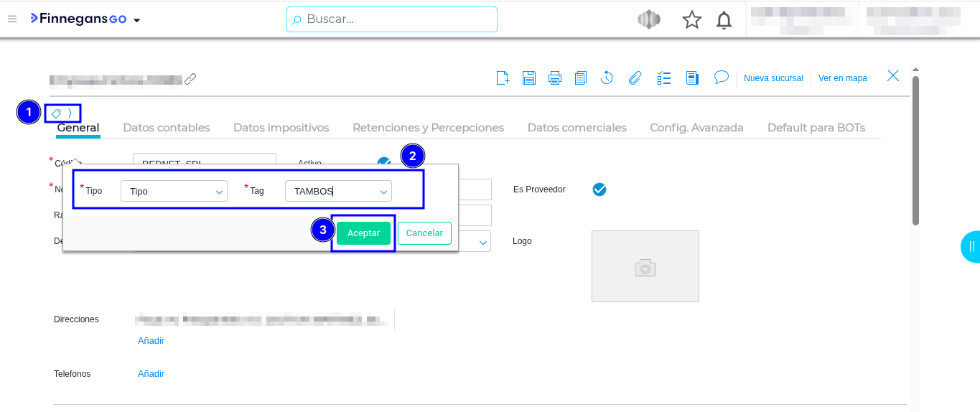Open the comments speech bubble icon
980x412 pixels.
pyautogui.click(x=722, y=78)
